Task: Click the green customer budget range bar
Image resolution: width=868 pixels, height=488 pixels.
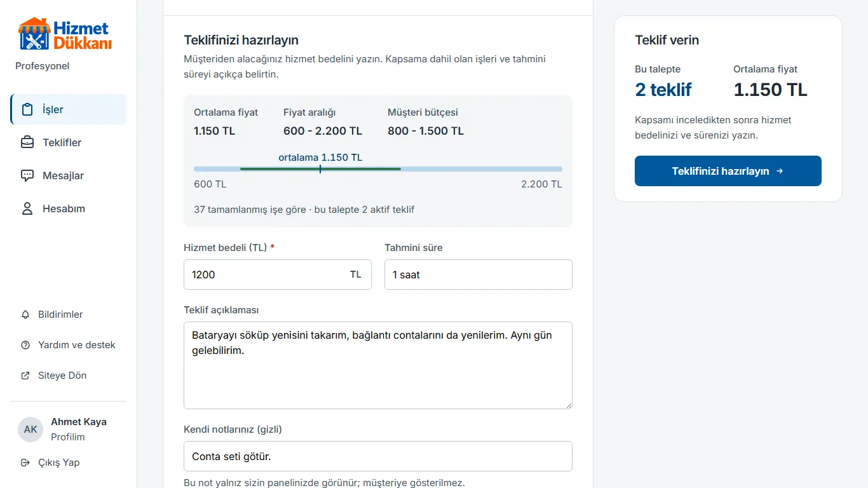Action: 320,169
